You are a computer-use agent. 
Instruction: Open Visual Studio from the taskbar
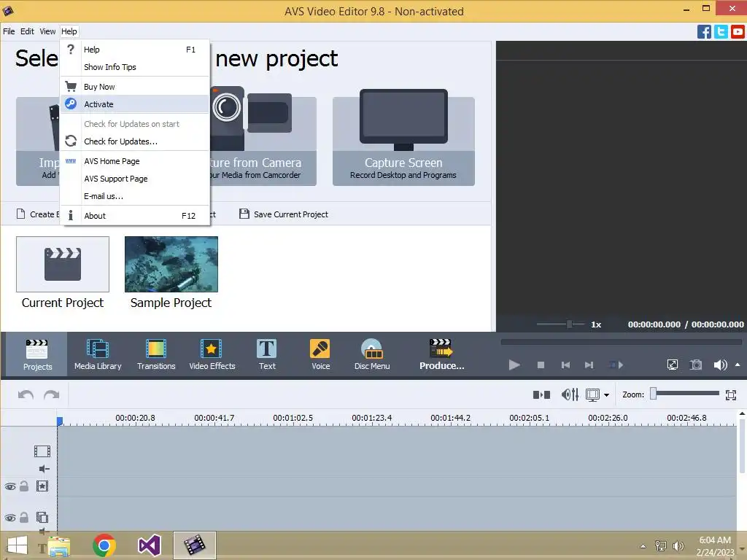(149, 545)
